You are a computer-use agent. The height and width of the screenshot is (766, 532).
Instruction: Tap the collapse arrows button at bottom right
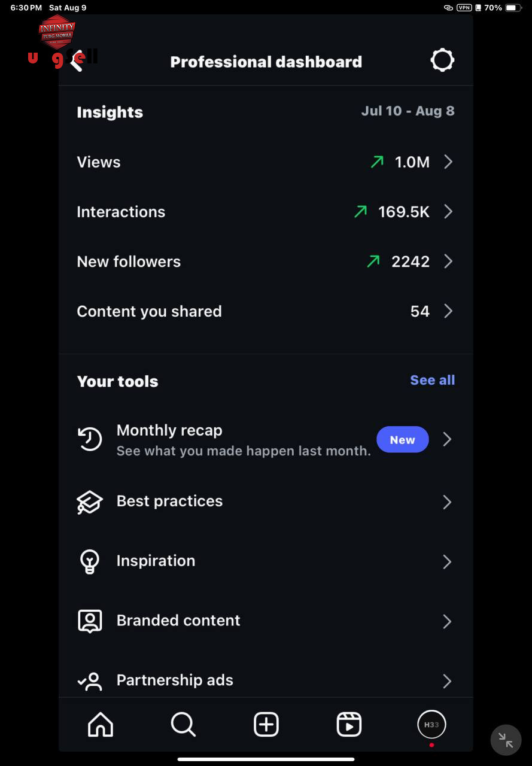[x=506, y=740]
